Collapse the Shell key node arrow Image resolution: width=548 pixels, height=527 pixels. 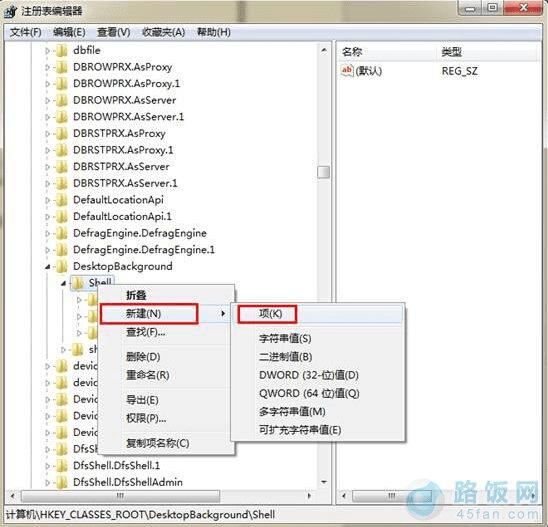pos(63,284)
